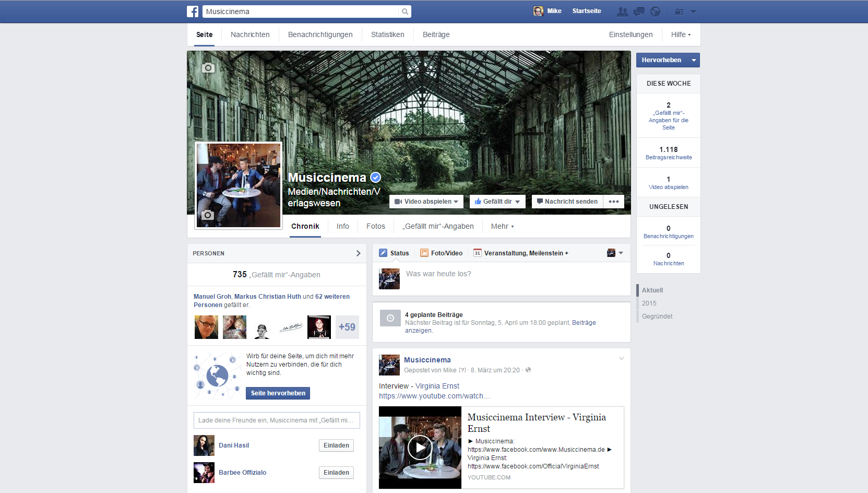Screen dimensions: 868x493
Task: Invite Dani Hasil with Einladen button
Action: tap(336, 445)
